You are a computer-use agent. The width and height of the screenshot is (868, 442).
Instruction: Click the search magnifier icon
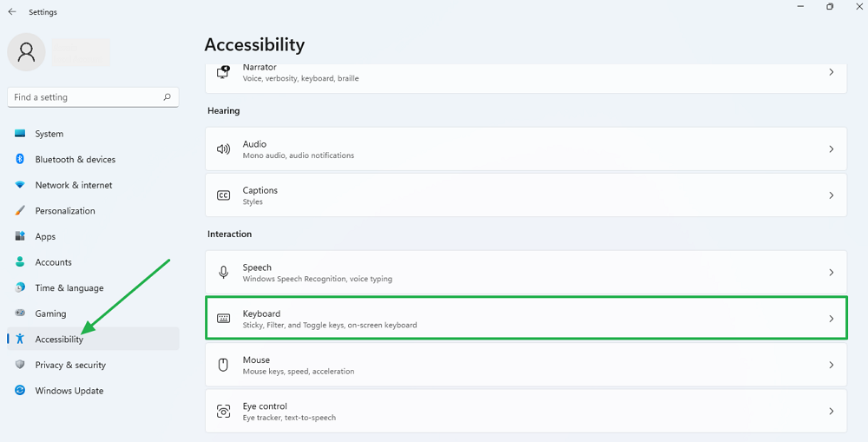168,97
